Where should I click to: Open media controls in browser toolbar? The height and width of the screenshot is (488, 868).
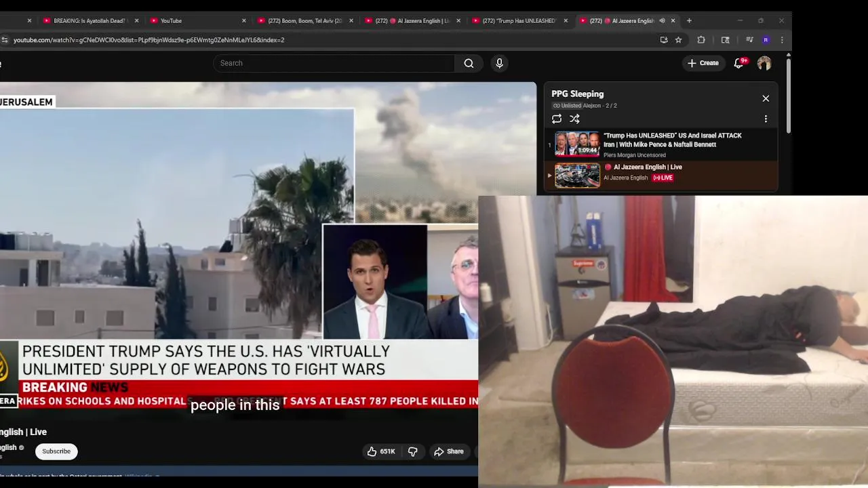[749, 40]
